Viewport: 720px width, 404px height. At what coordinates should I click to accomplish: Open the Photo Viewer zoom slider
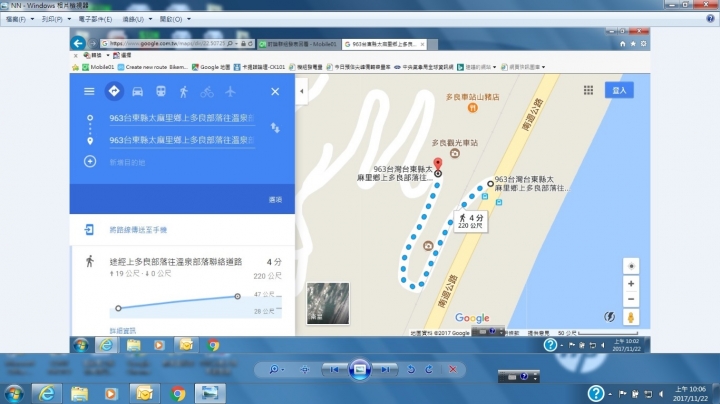(x=276, y=370)
